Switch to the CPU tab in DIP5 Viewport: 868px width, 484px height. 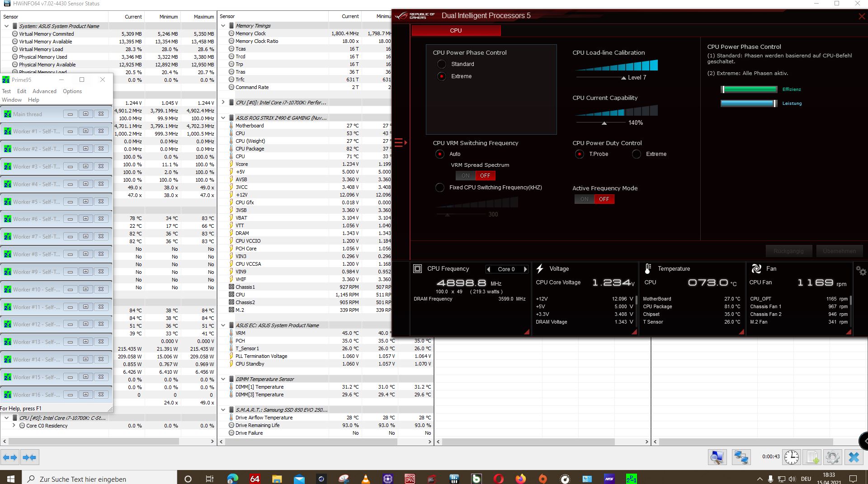click(456, 30)
